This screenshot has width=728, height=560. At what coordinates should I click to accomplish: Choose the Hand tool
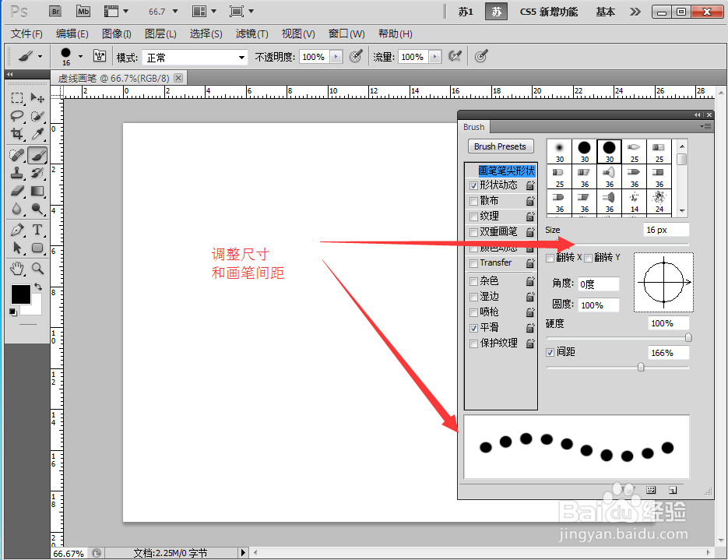[17, 269]
